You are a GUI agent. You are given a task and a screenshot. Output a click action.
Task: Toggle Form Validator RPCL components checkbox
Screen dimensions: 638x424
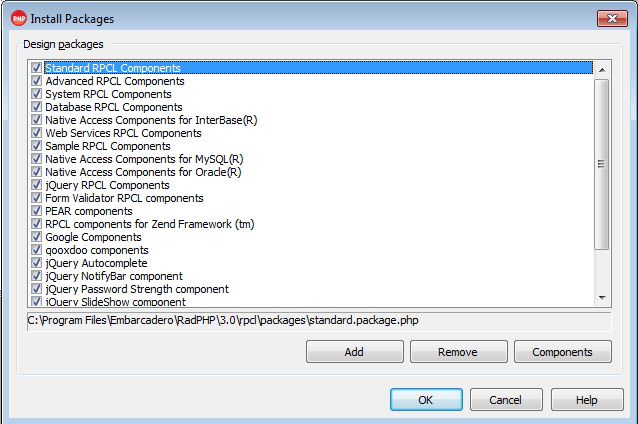point(36,198)
